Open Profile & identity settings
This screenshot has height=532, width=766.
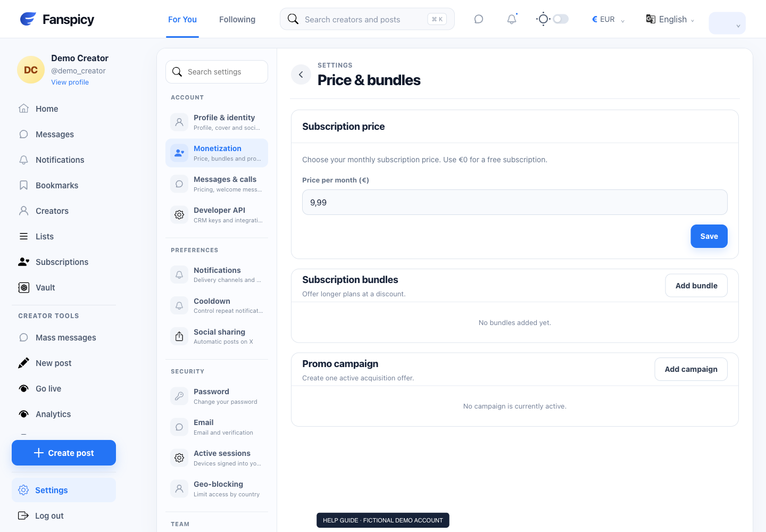click(217, 122)
